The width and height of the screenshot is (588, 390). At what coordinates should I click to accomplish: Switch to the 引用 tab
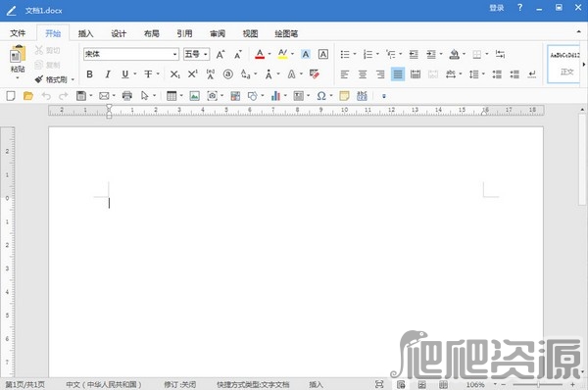[x=184, y=33]
